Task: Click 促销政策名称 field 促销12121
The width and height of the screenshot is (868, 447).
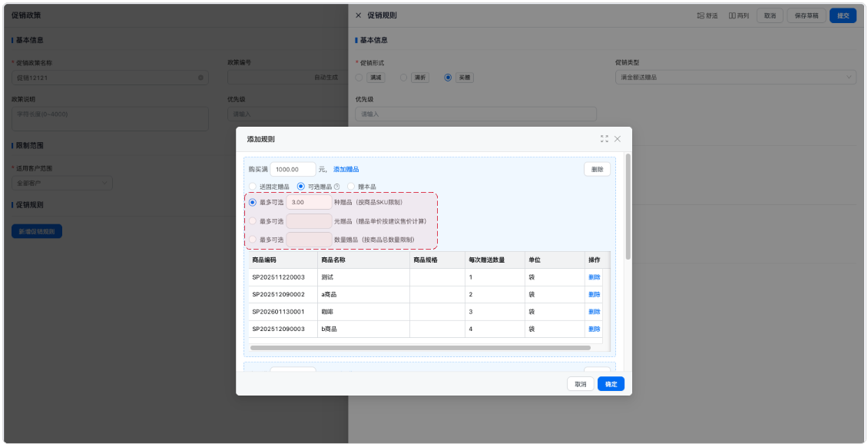Action: click(x=110, y=78)
